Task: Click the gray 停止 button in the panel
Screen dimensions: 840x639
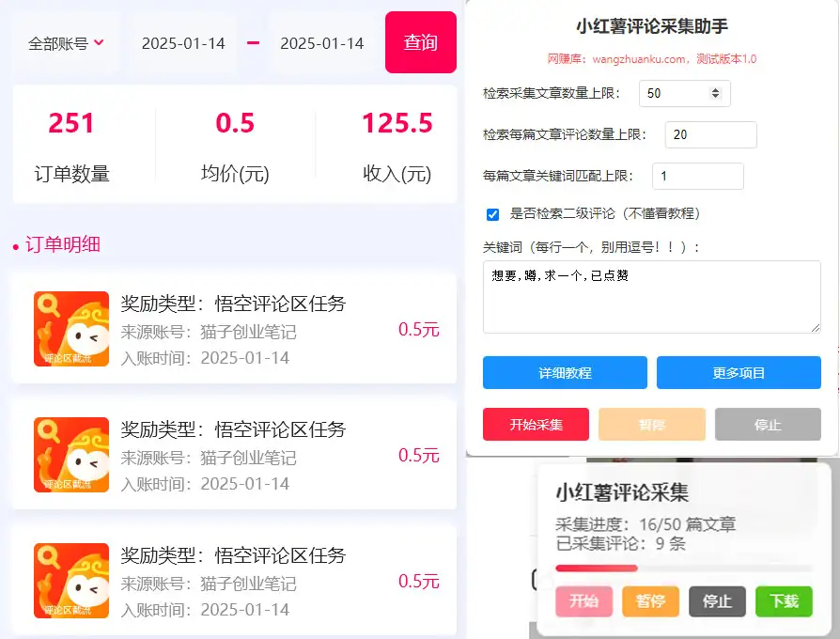Action: 768,425
